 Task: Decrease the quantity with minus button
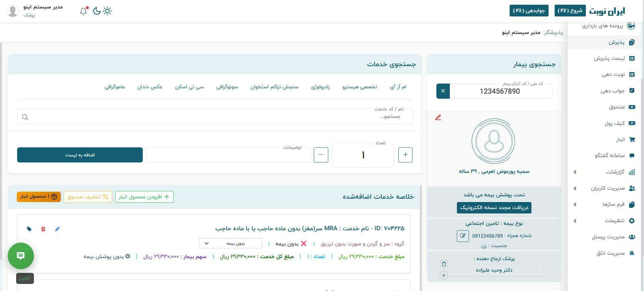321,155
